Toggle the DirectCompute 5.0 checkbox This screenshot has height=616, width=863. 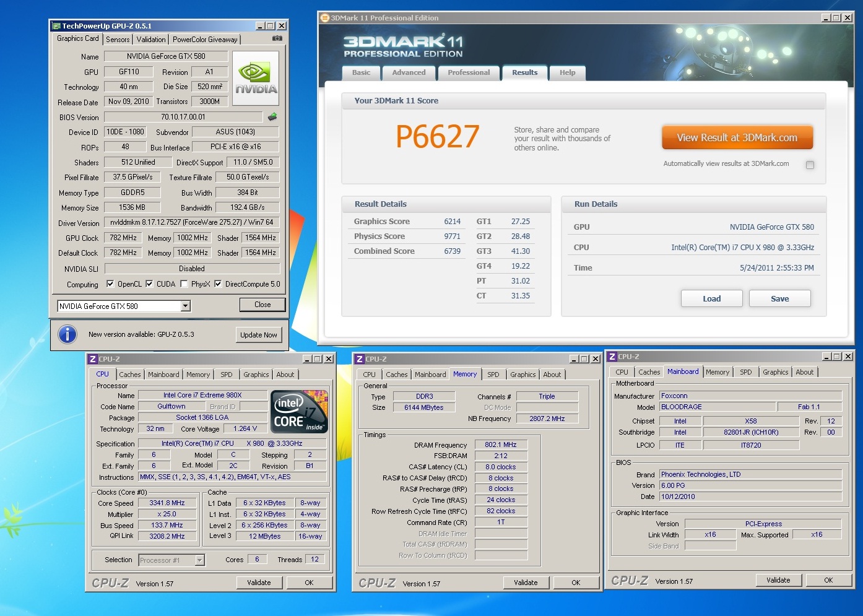click(x=218, y=284)
